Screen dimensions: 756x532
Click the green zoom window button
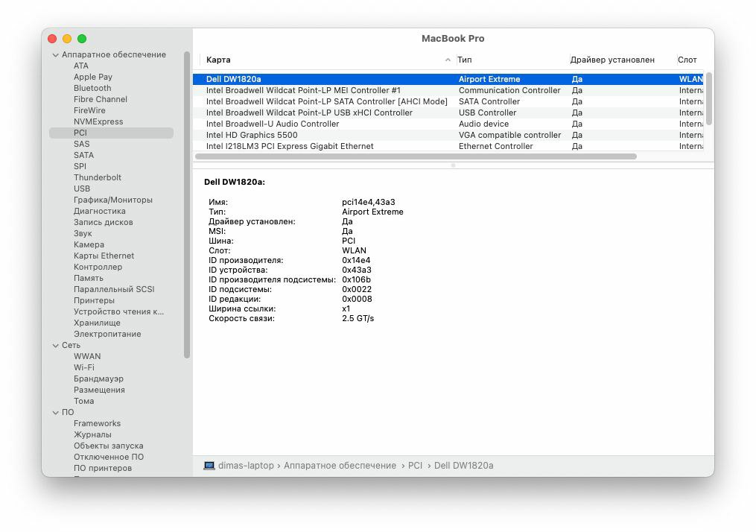tap(82, 39)
